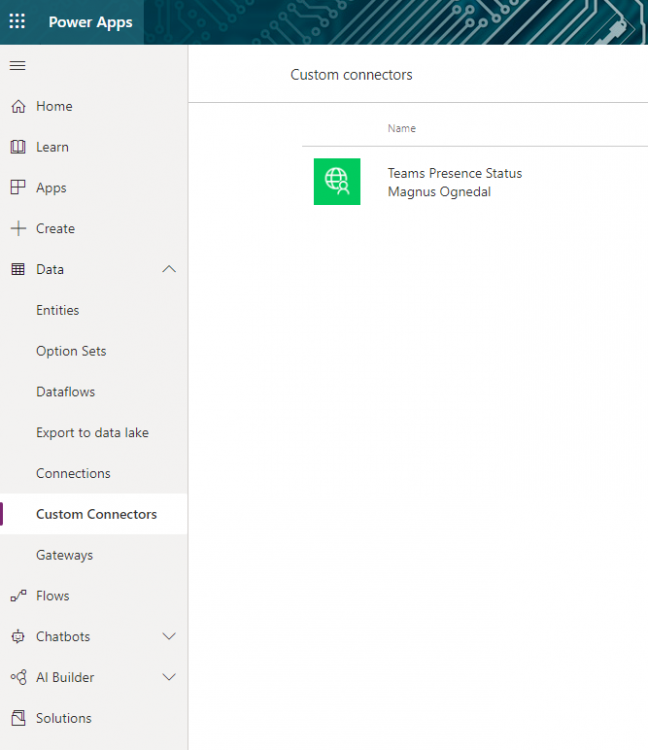Open Entities under Data

click(57, 310)
